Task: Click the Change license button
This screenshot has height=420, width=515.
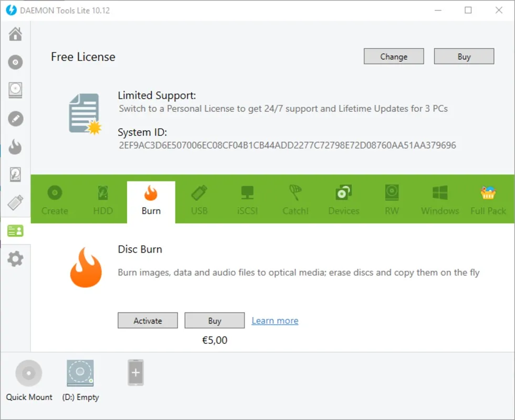Action: point(394,57)
